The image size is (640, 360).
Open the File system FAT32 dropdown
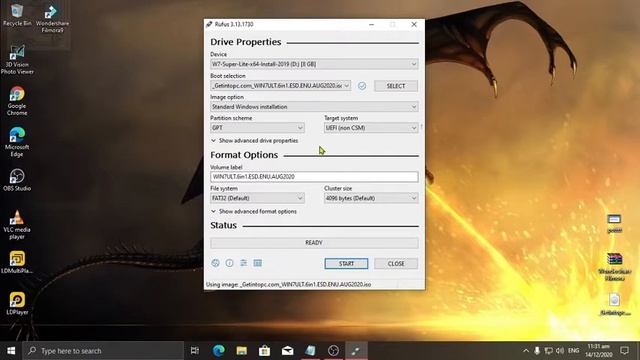coord(257,198)
